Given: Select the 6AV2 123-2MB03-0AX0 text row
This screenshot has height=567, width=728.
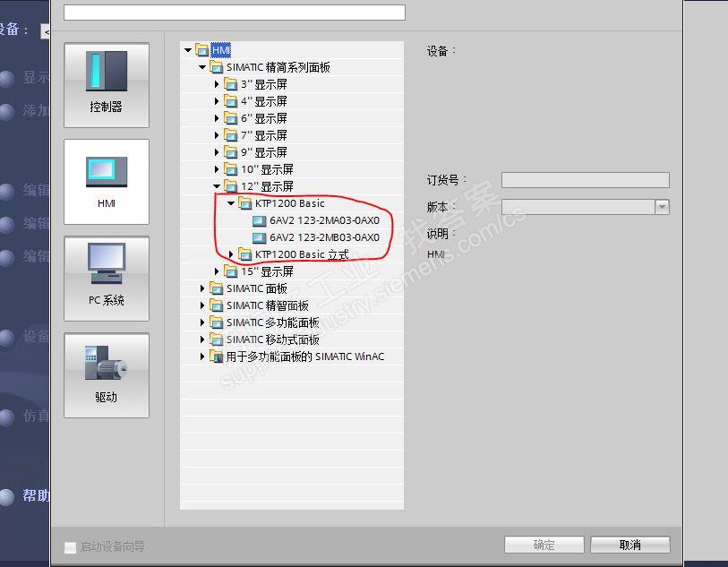Looking at the screenshot, I should (x=324, y=237).
